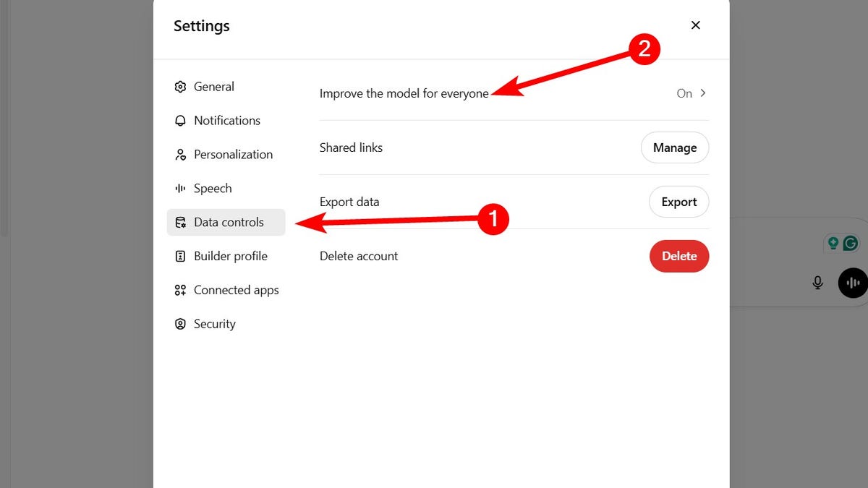Select the Builder profile icon
Screen dimensions: 868x488
click(179, 256)
